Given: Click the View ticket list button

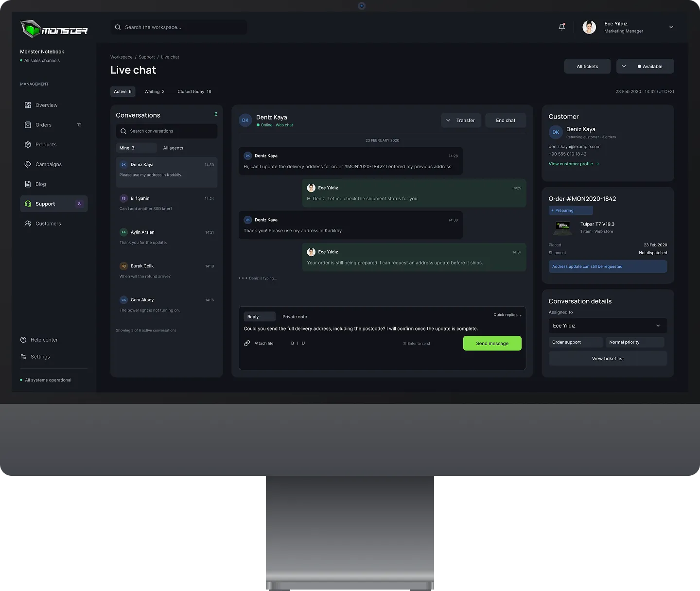Looking at the screenshot, I should point(608,359).
